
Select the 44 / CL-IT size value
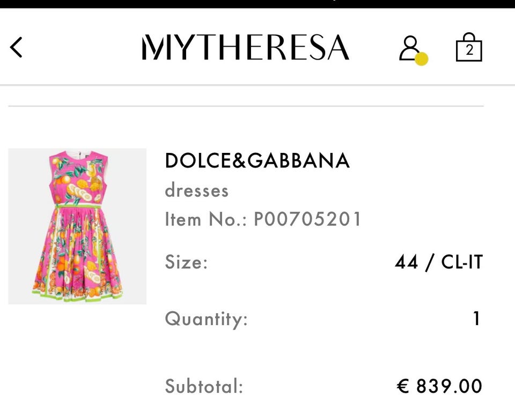438,262
